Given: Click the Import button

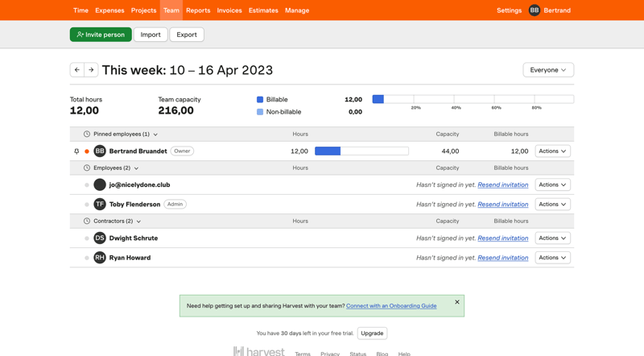Looking at the screenshot, I should pyautogui.click(x=151, y=35).
